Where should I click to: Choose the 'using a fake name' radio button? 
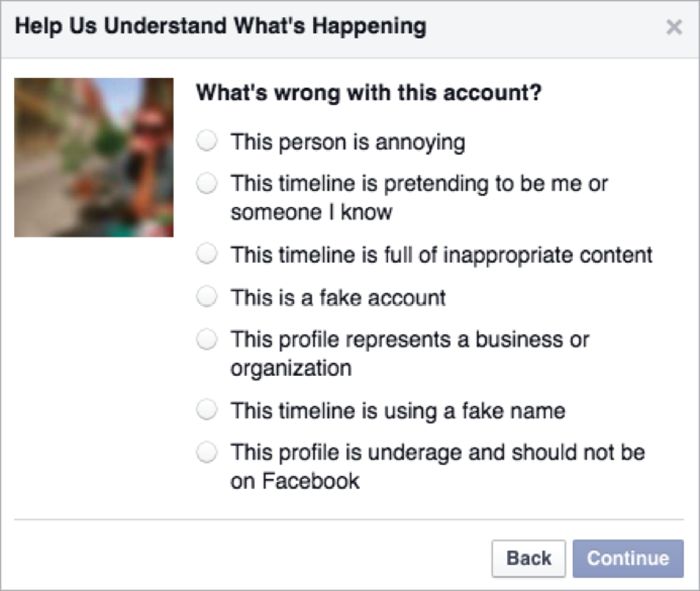coord(207,409)
